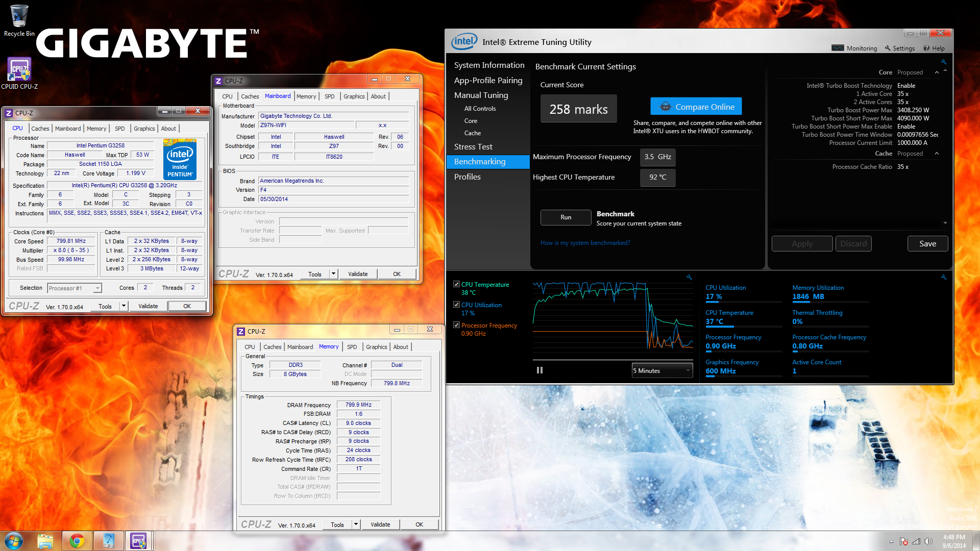The width and height of the screenshot is (980, 551).
Task: Click the Windows Start orb
Action: point(14,541)
